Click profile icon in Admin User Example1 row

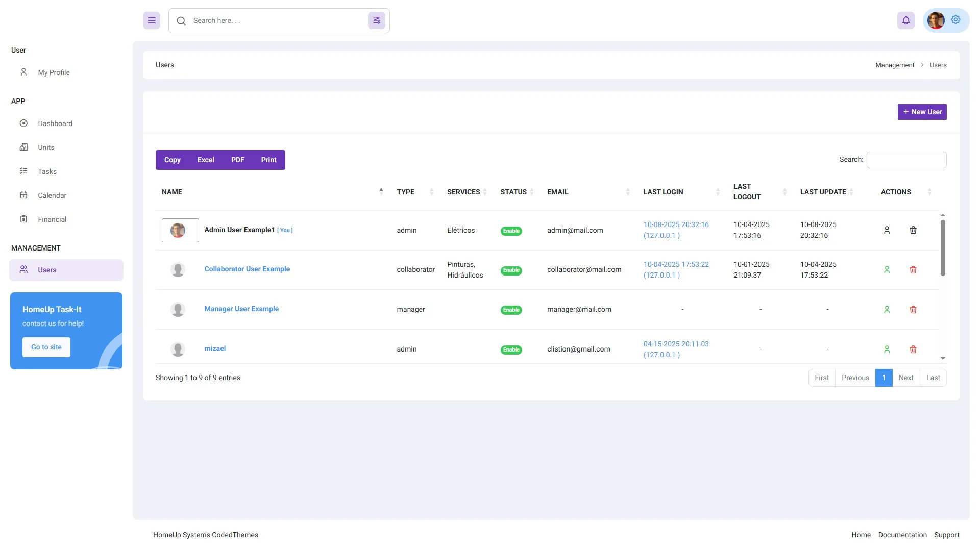point(887,230)
